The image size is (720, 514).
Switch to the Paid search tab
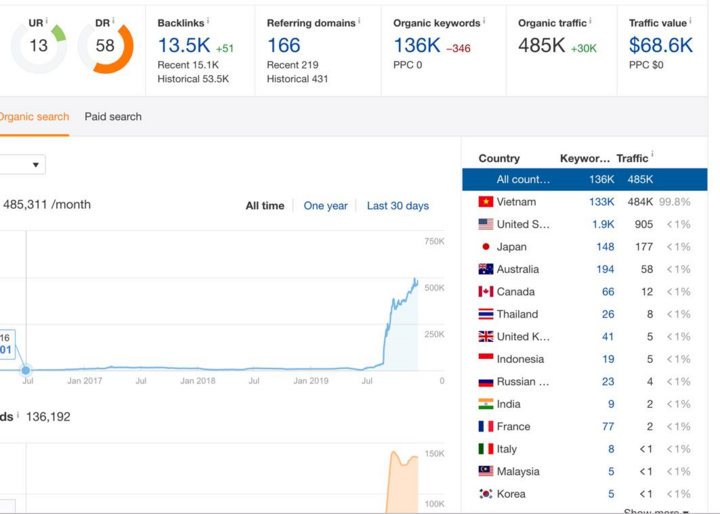tap(113, 117)
